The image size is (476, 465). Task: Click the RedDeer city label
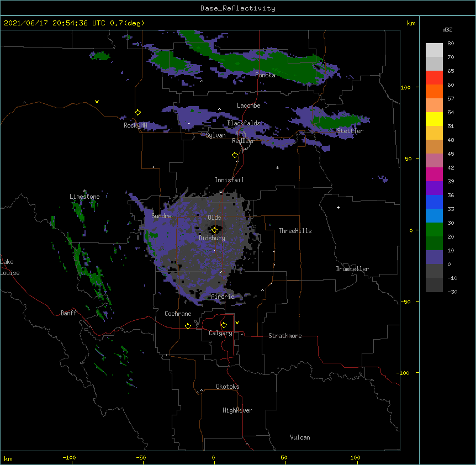[243, 141]
